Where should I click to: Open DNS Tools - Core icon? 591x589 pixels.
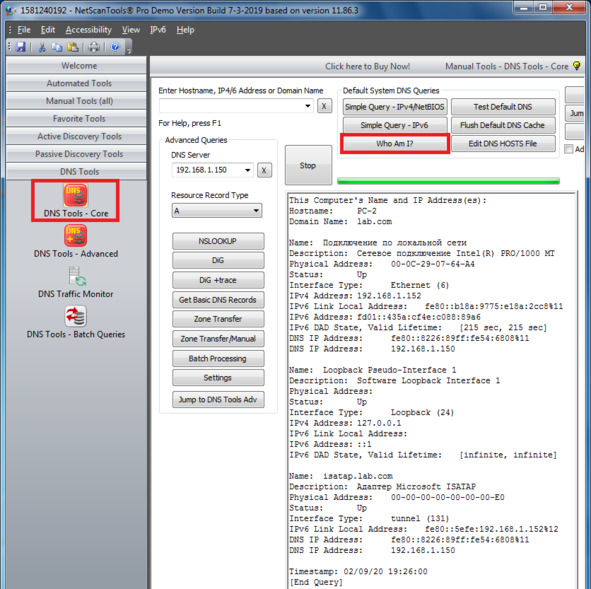point(75,195)
